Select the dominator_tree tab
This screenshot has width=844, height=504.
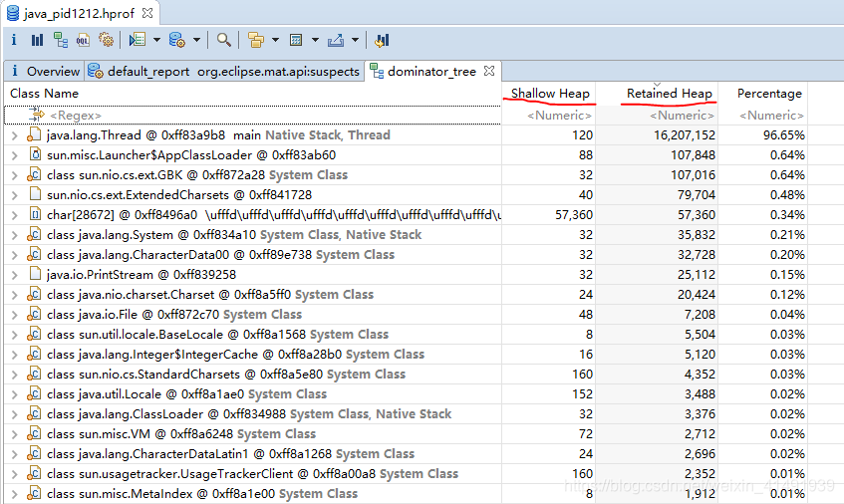coord(431,71)
